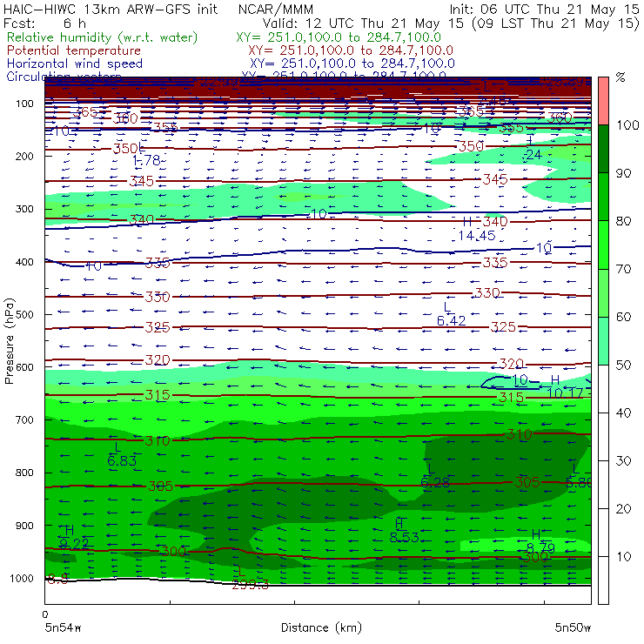Select the 'NCAR/MMM' header text
Viewport: 644px width, 644px height.
(276, 9)
